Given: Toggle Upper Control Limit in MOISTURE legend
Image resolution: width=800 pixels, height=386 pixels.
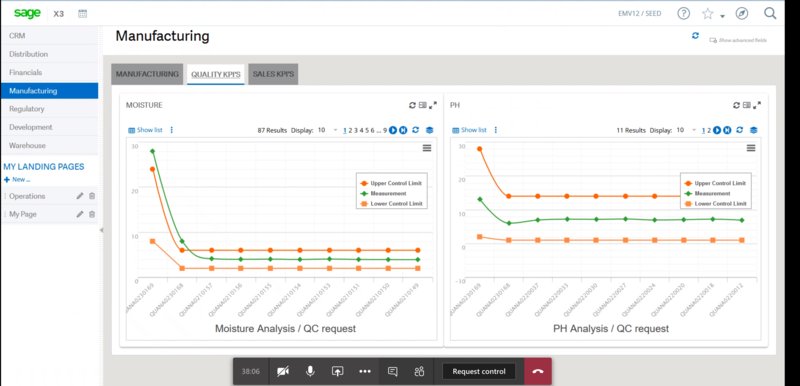Looking at the screenshot, I should tap(391, 183).
